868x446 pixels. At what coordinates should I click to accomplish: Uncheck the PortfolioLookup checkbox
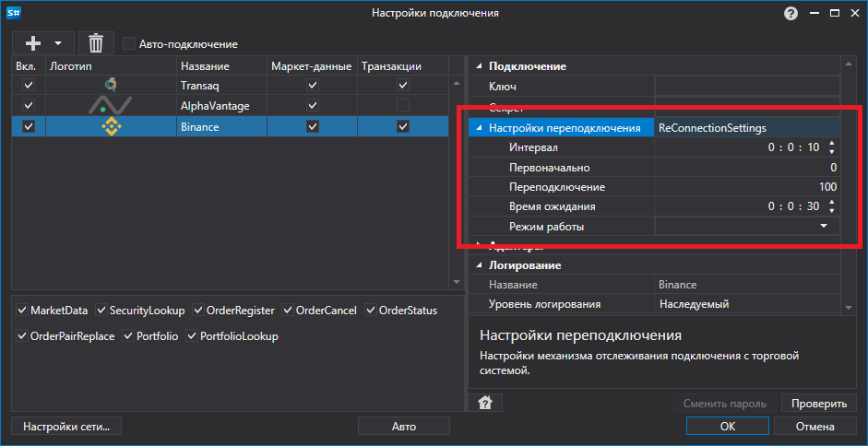[192, 336]
